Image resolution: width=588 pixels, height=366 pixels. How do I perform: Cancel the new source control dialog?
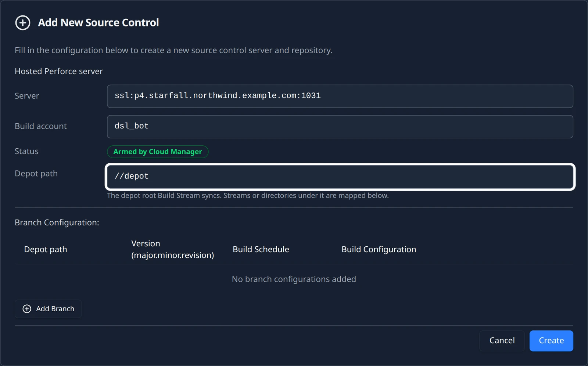pyautogui.click(x=502, y=341)
